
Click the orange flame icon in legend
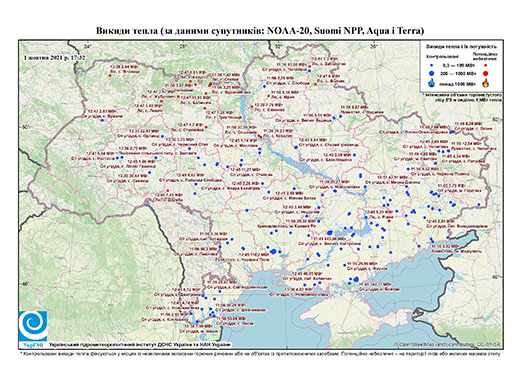pyautogui.click(x=486, y=83)
